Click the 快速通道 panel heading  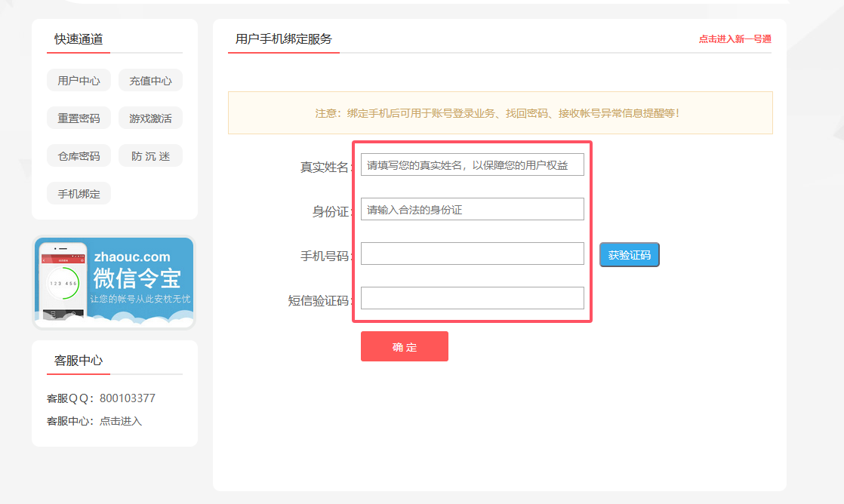[79, 39]
